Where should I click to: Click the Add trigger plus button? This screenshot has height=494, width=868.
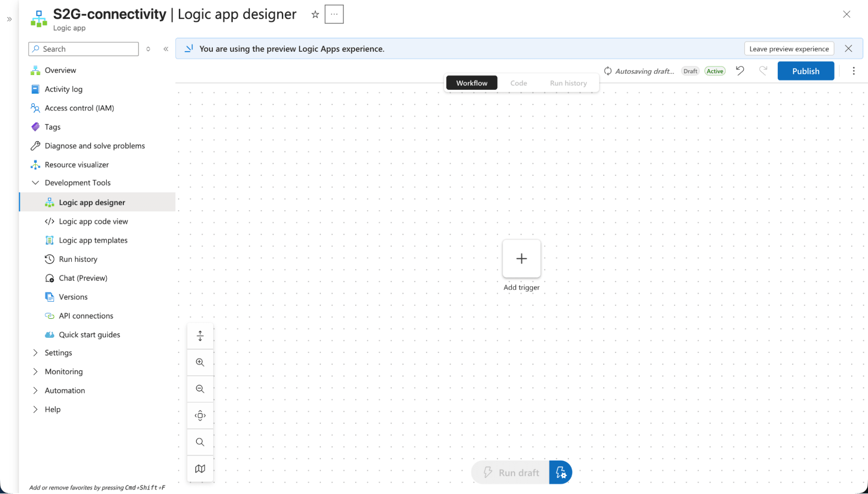(x=521, y=259)
